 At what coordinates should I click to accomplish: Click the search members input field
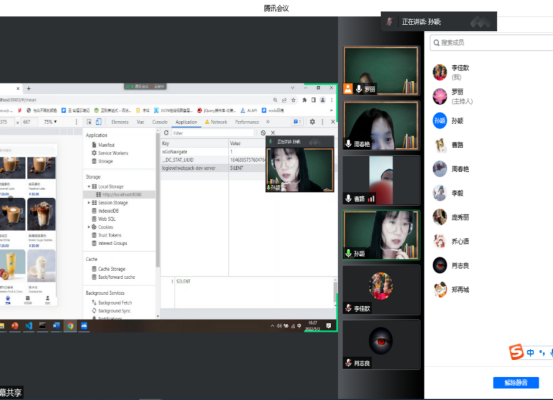[492, 43]
